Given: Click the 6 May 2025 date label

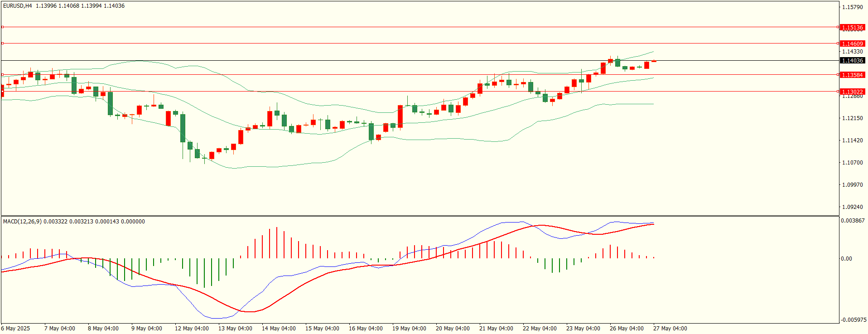Looking at the screenshot, I should tap(15, 329).
